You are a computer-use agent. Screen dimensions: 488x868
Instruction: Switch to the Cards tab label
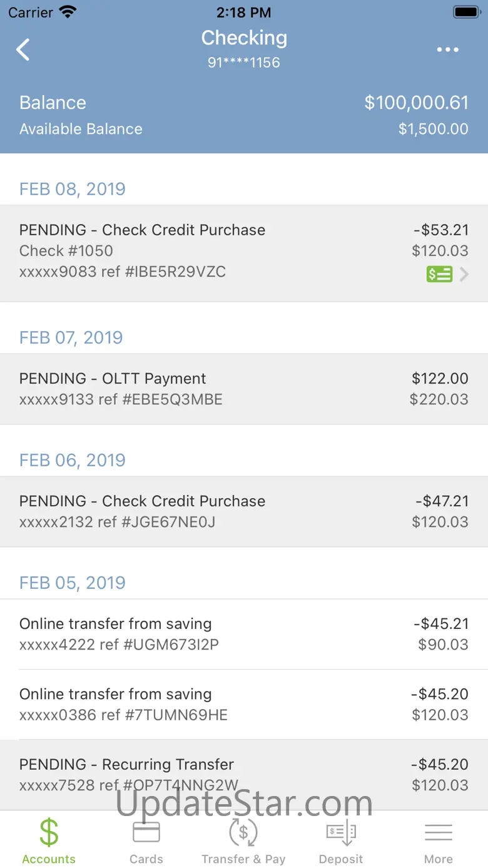click(x=146, y=859)
